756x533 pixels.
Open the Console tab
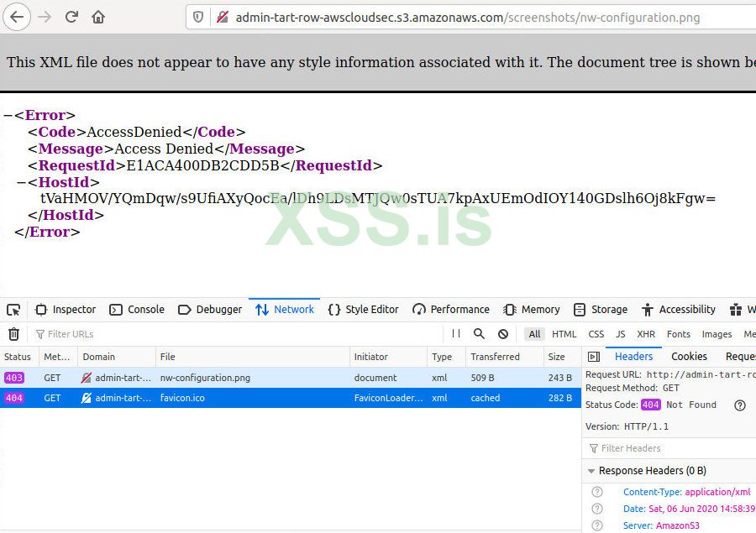point(137,310)
